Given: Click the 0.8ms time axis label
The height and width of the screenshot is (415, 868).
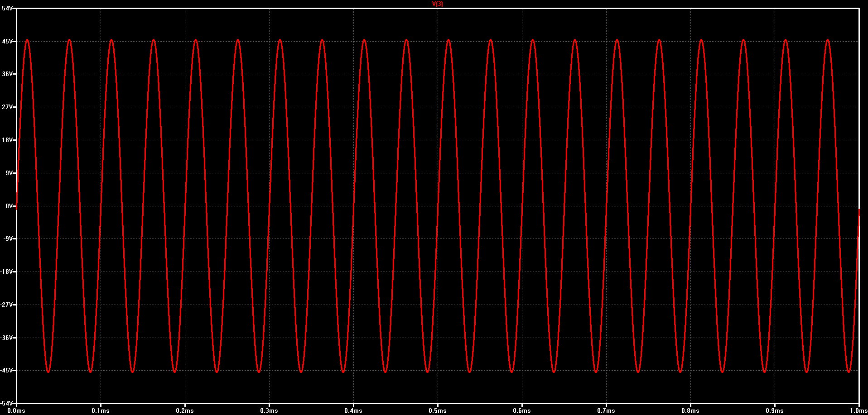Looking at the screenshot, I should [x=690, y=411].
